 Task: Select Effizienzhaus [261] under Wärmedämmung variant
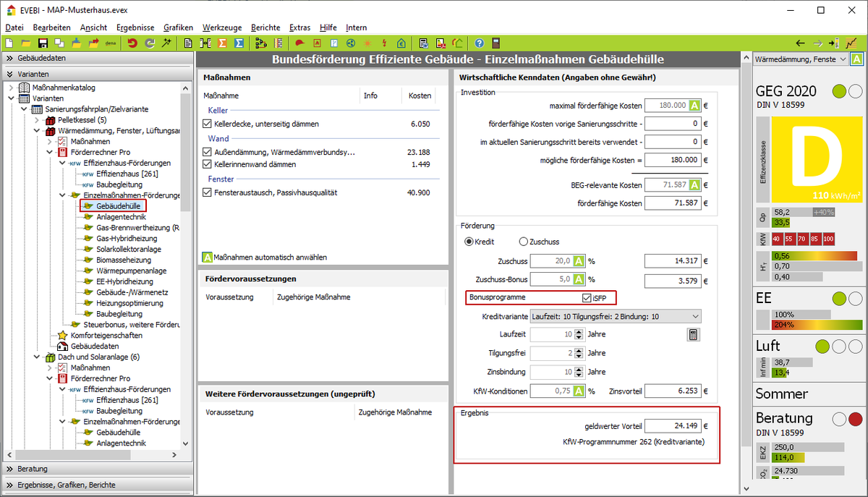[127, 174]
